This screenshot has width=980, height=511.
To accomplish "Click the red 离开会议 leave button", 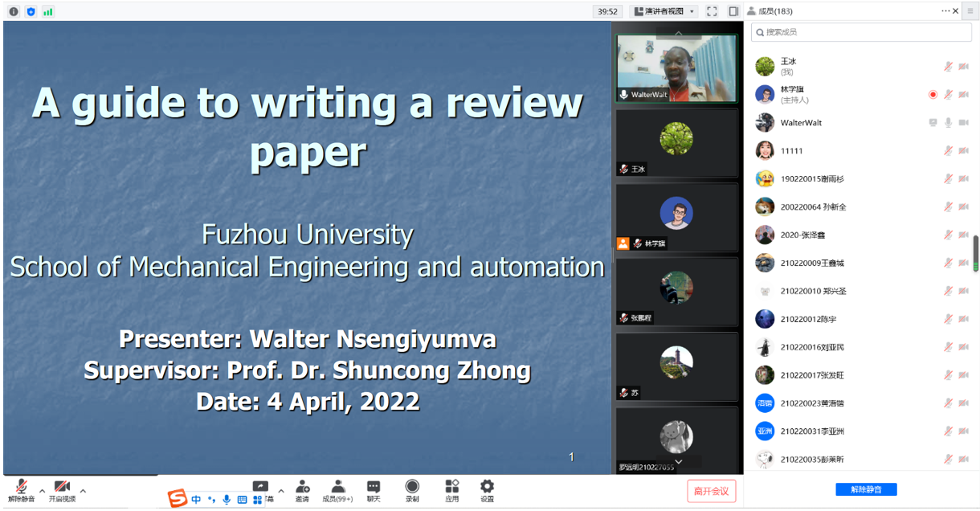I will pyautogui.click(x=711, y=491).
